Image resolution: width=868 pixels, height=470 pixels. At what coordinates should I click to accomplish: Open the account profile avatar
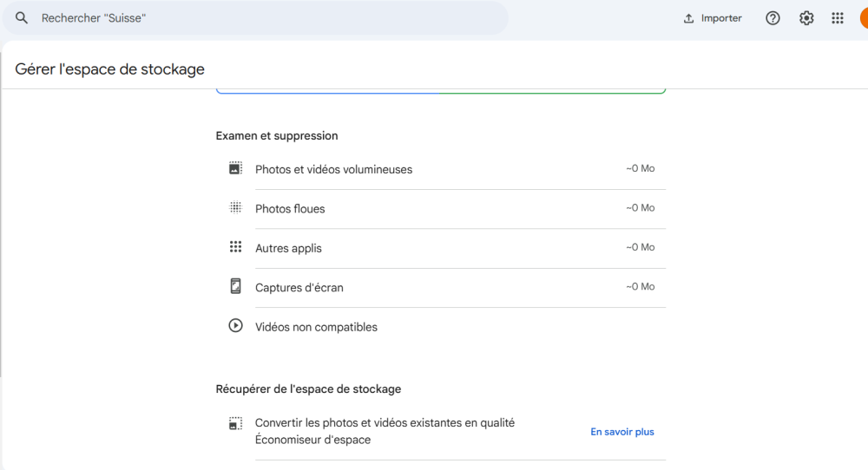point(863,18)
